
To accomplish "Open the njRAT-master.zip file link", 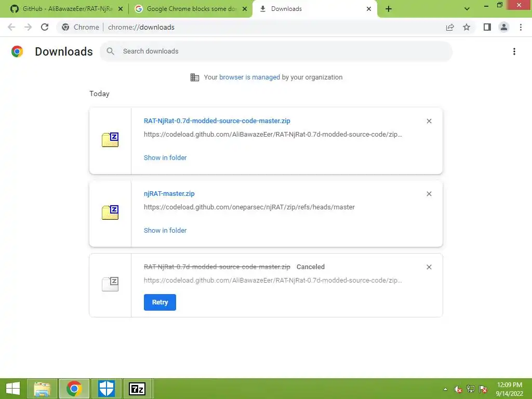I will click(169, 193).
